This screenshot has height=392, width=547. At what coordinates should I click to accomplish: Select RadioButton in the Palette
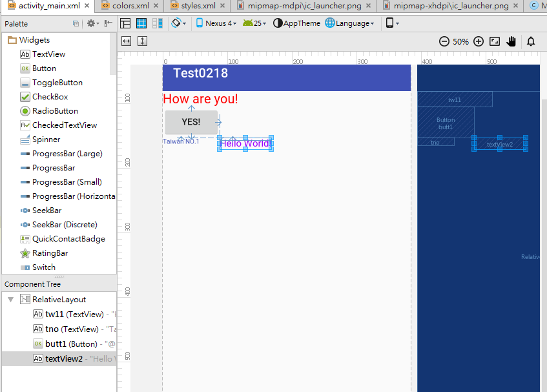pyautogui.click(x=55, y=111)
